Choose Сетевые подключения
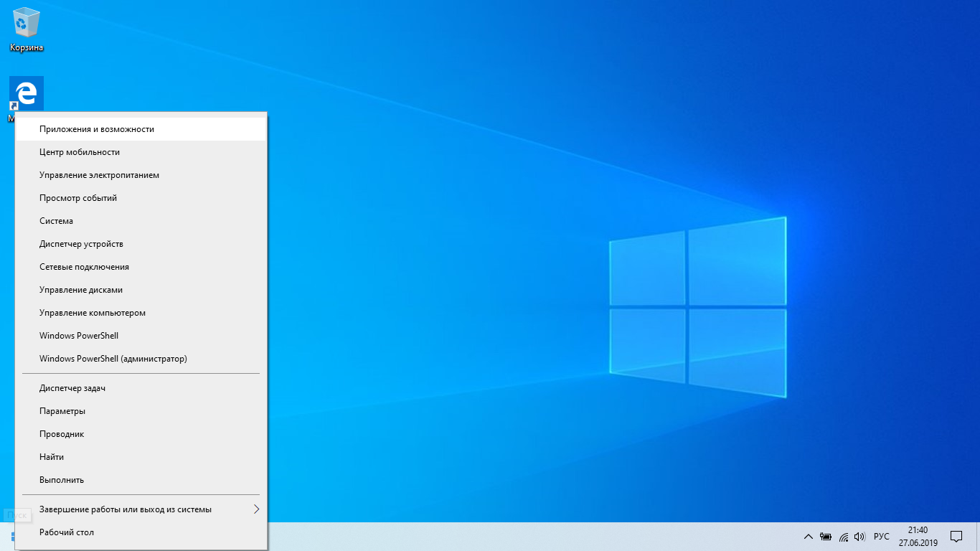 click(141, 267)
